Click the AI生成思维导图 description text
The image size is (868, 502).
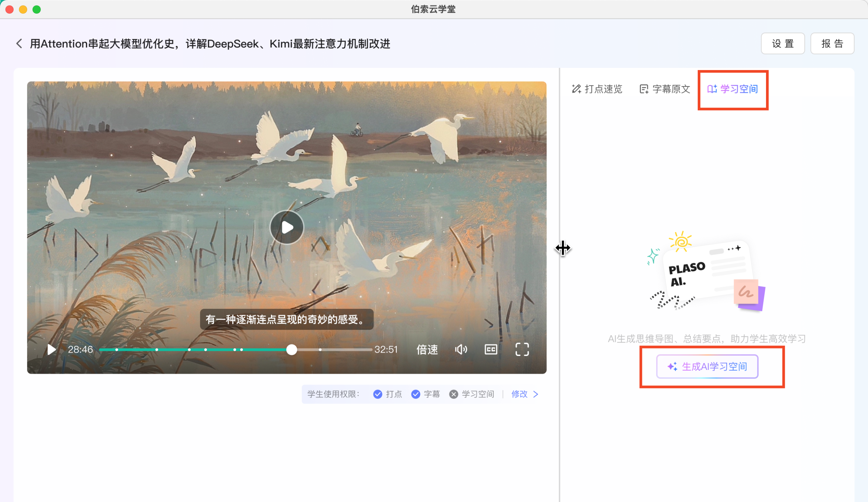coord(707,339)
